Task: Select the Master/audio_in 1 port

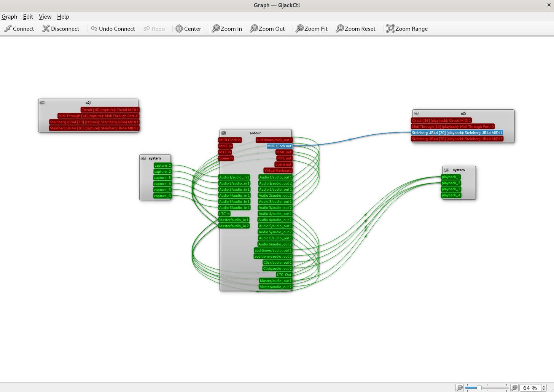Action: [x=234, y=220]
